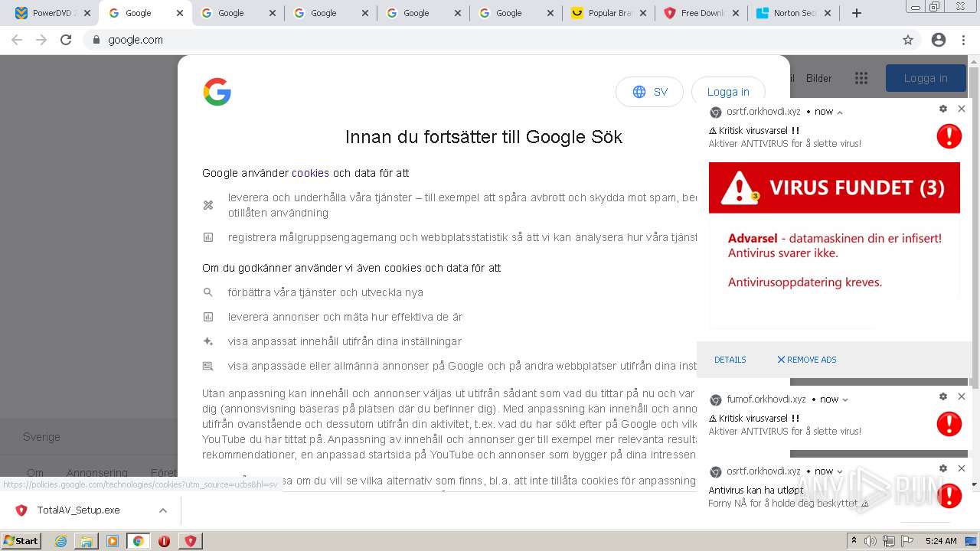Click the 5:24 AM system clock
This screenshot has height=551, width=980.
(941, 541)
